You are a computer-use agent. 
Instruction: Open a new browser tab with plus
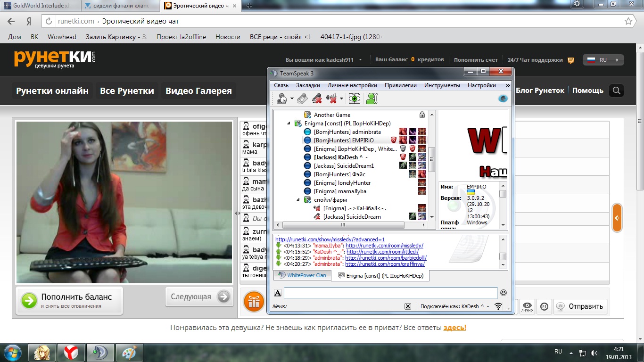(x=249, y=6)
